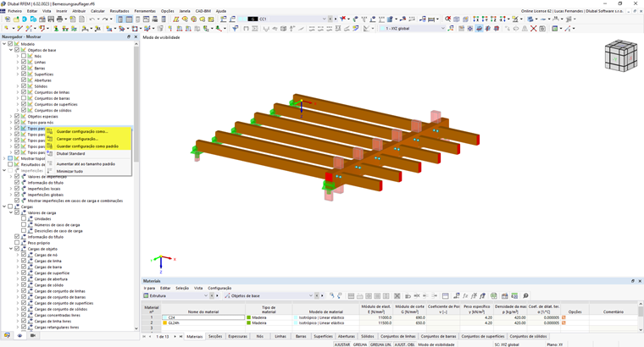Click the filter funnel icon in second toolbar

pyautogui.click(x=235, y=28)
